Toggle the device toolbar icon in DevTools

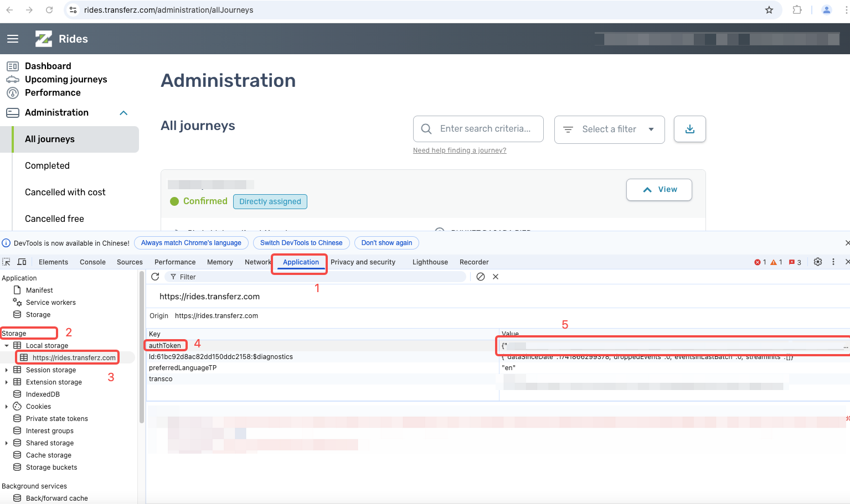click(x=22, y=262)
